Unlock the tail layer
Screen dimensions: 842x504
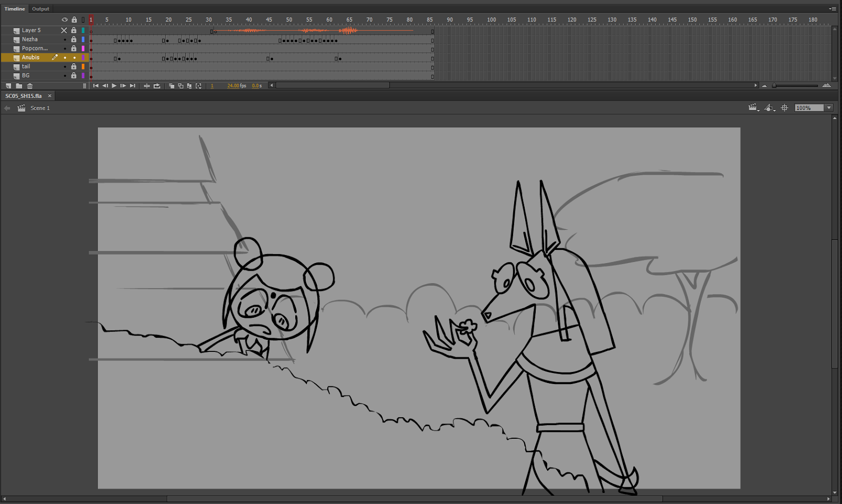74,67
